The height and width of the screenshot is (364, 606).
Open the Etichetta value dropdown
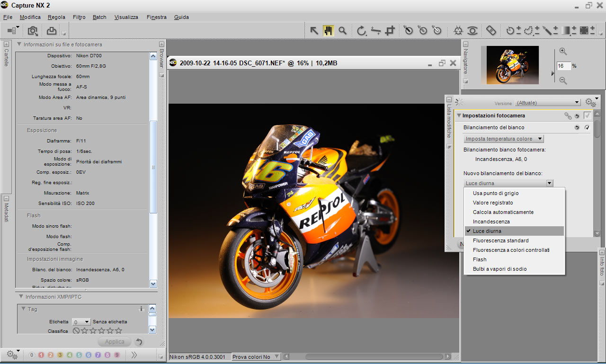(81, 322)
